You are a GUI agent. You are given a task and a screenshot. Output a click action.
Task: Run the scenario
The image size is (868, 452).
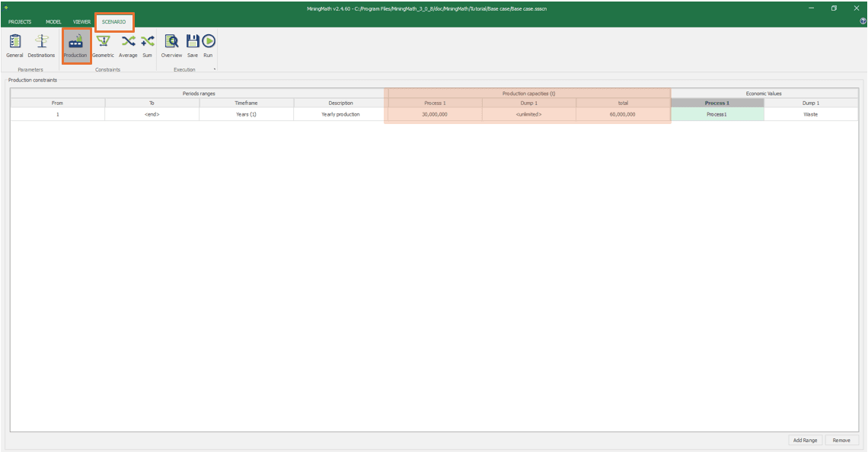(x=208, y=46)
